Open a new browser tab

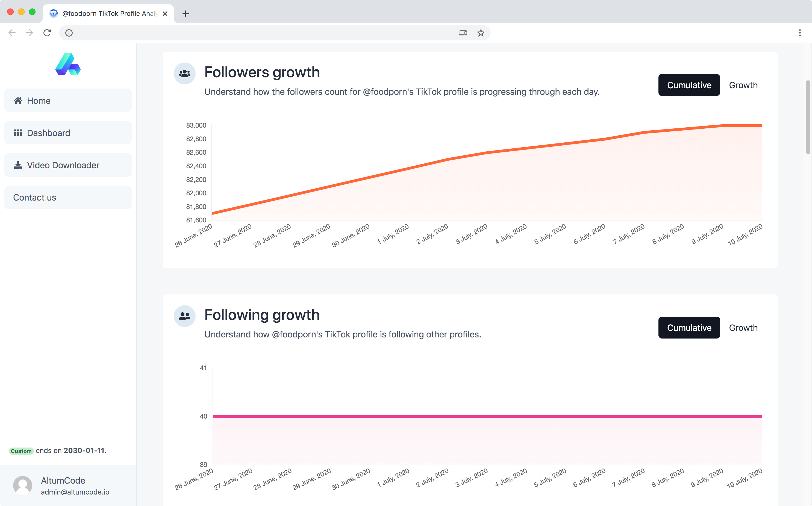coord(186,13)
